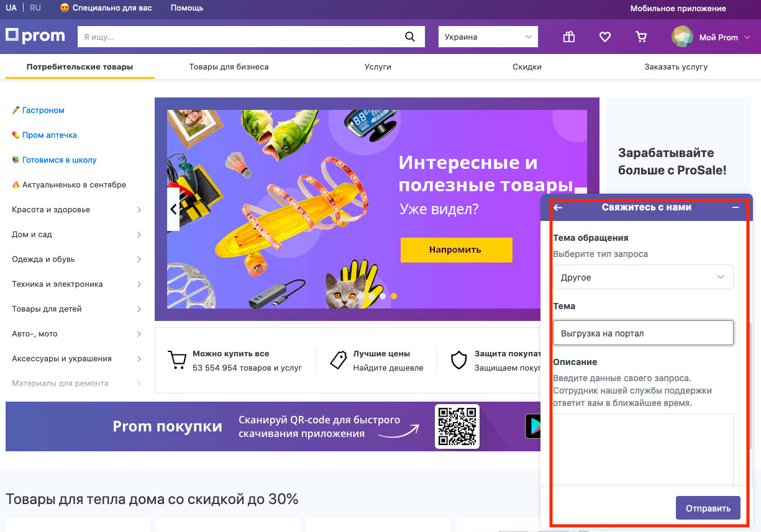Select Товары для бизнеса tab
The width and height of the screenshot is (761, 532).
(229, 66)
